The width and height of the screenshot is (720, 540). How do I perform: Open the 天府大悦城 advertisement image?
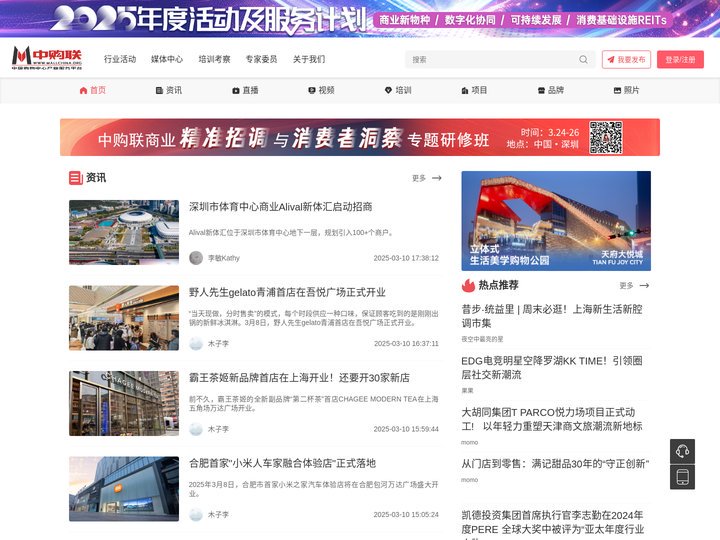coord(556,221)
